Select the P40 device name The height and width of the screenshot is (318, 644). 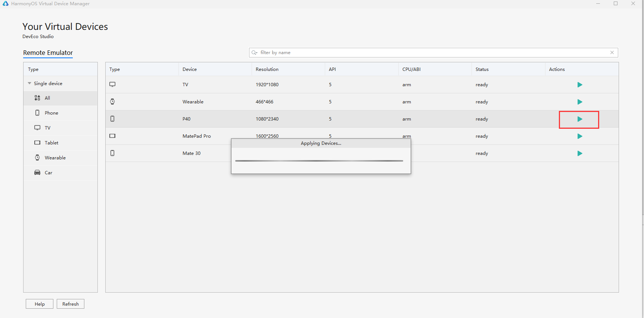coord(186,119)
